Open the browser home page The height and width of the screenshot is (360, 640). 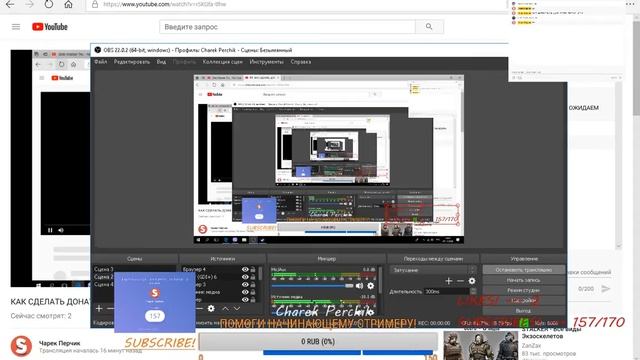[x=68, y=4]
